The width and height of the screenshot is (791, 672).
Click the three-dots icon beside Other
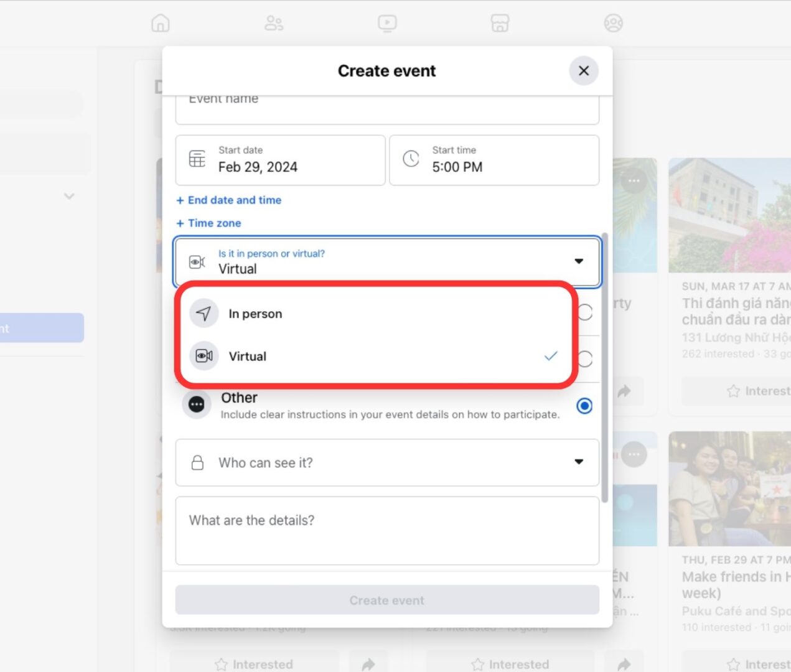[197, 405]
